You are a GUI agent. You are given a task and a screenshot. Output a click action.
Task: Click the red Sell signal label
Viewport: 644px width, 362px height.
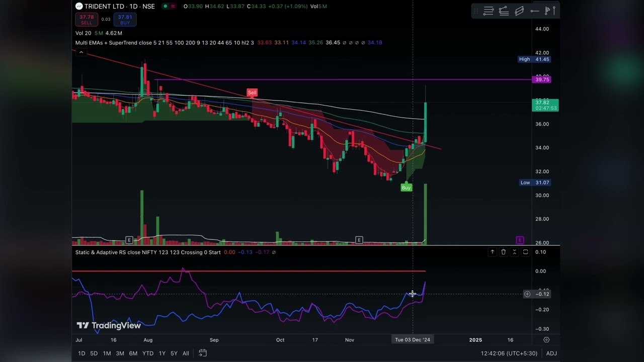pos(252,93)
